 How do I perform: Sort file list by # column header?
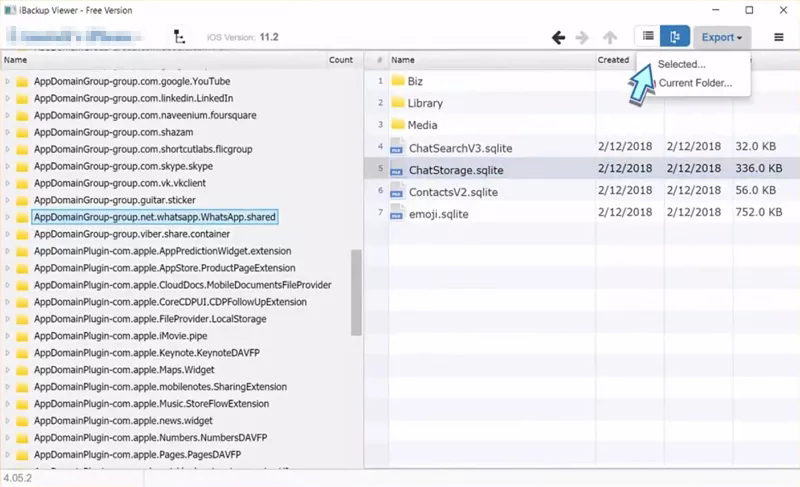tap(379, 60)
